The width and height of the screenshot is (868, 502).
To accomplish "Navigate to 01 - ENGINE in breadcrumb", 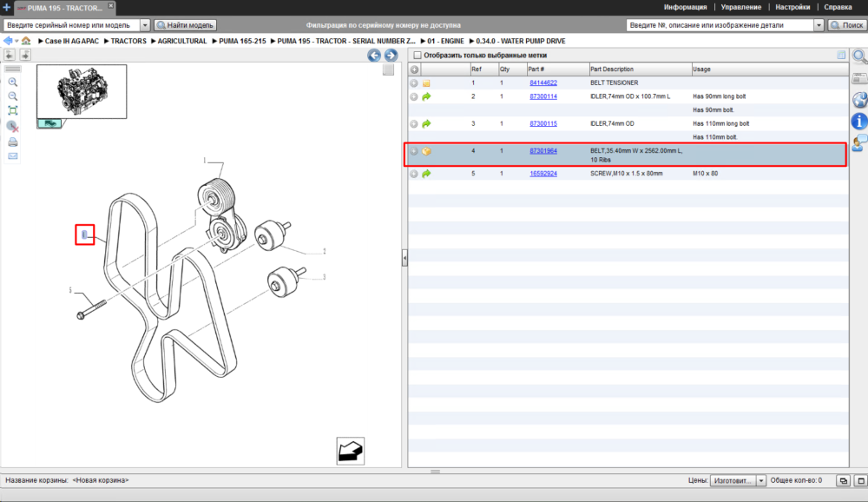I will click(x=445, y=41).
